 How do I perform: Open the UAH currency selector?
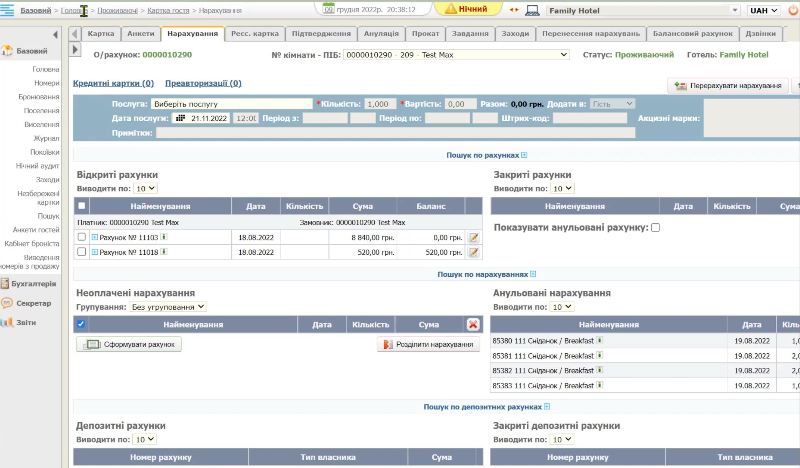click(x=765, y=10)
